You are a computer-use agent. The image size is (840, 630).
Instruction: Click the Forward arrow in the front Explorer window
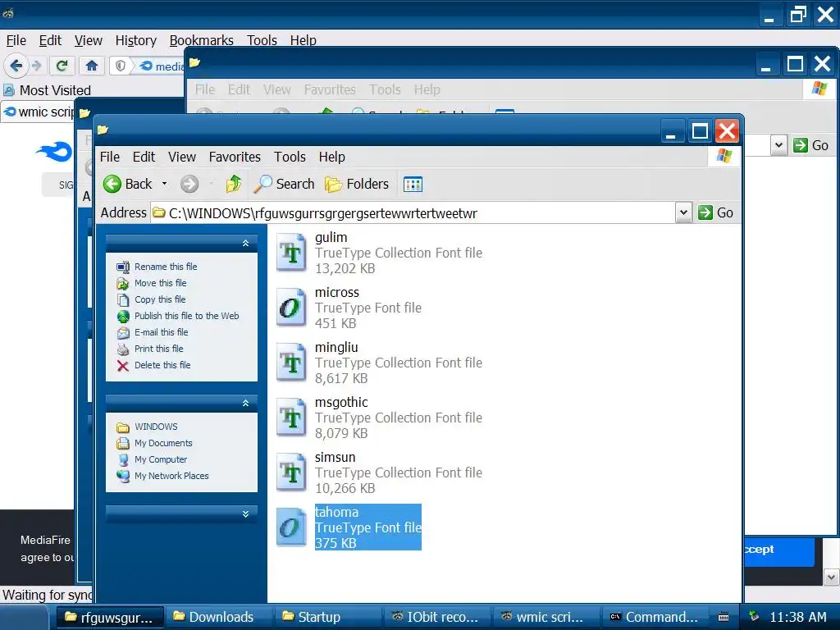coord(189,185)
